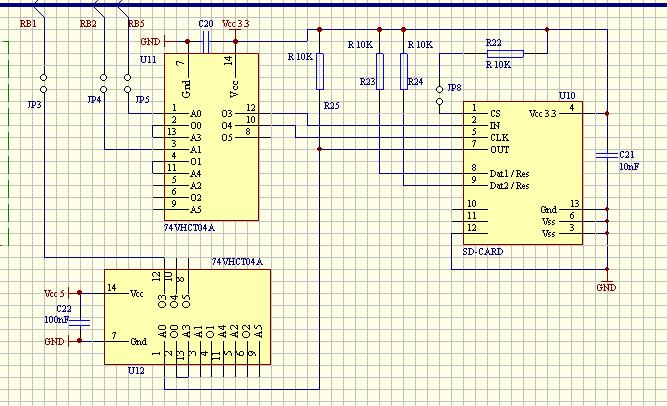Click the GND label below C22

(54, 341)
